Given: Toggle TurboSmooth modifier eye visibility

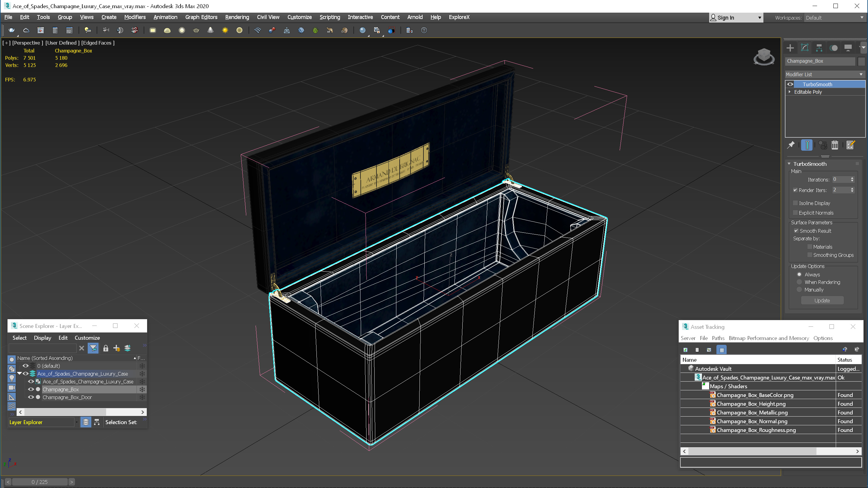Looking at the screenshot, I should [790, 84].
